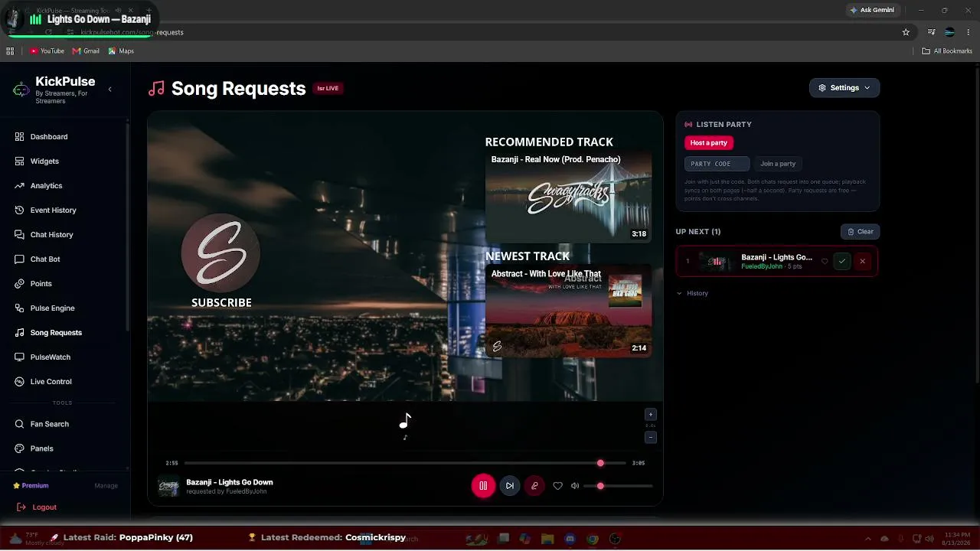
Task: Click the Isr LIVE badge
Action: 328,89
